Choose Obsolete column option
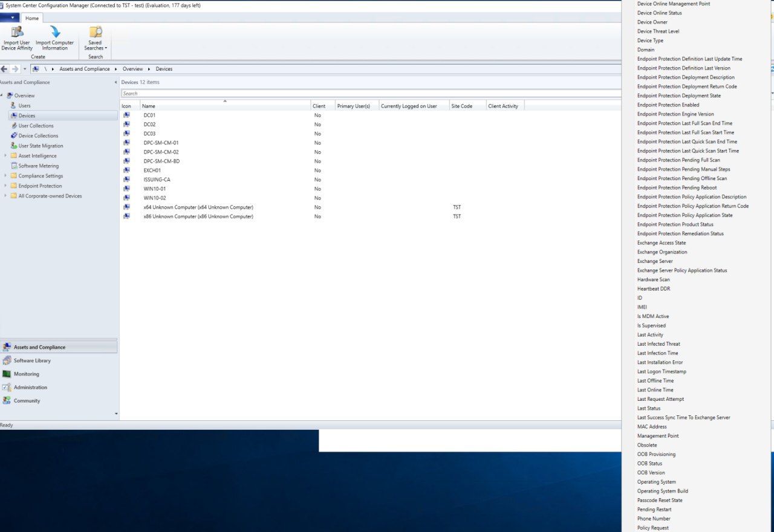The width and height of the screenshot is (774, 532). click(647, 445)
